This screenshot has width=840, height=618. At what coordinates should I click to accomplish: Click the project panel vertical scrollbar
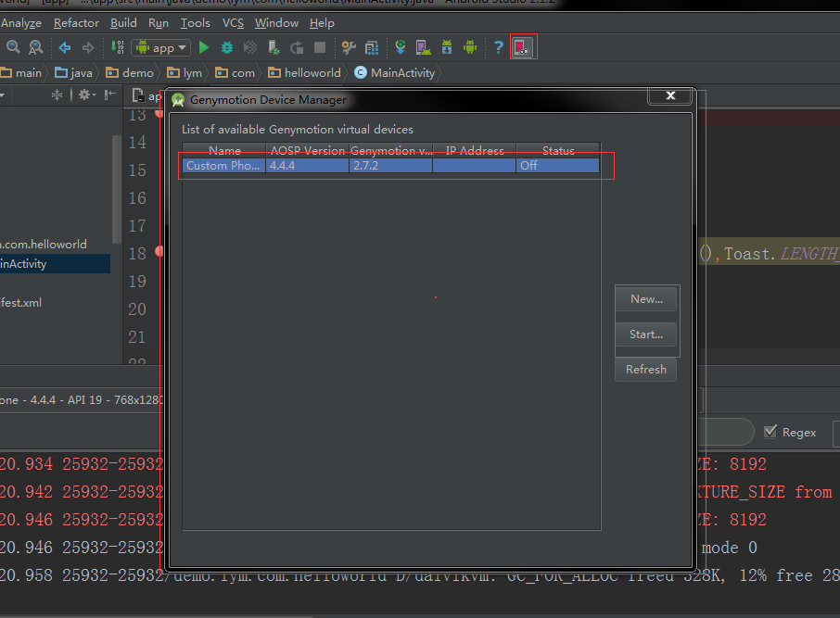coord(116,189)
